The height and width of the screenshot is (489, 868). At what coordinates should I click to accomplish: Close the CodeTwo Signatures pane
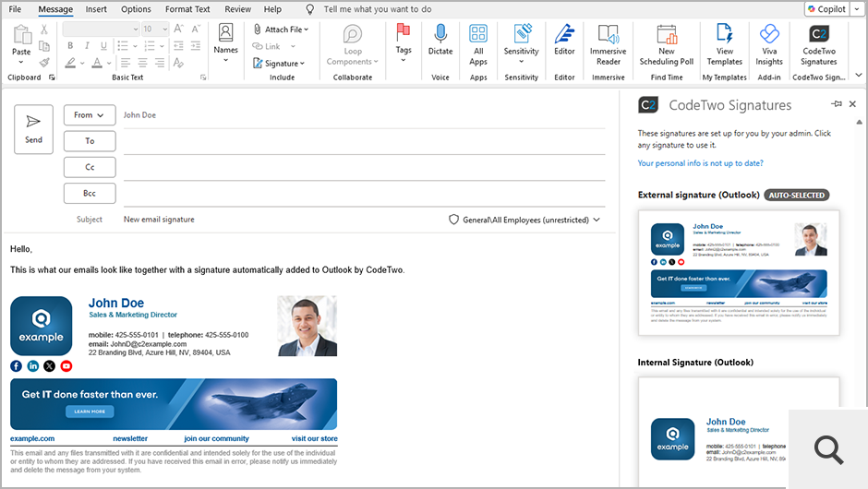click(852, 104)
